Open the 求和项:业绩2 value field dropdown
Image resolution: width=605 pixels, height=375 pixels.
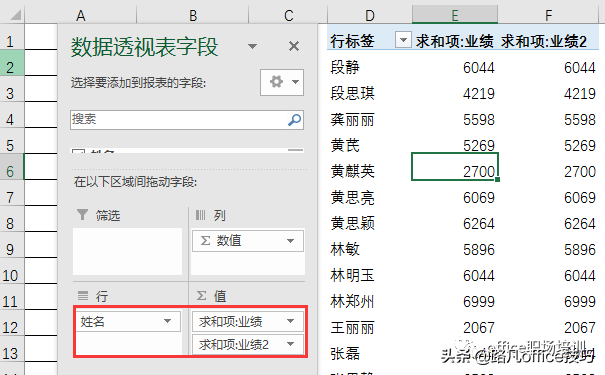click(291, 344)
